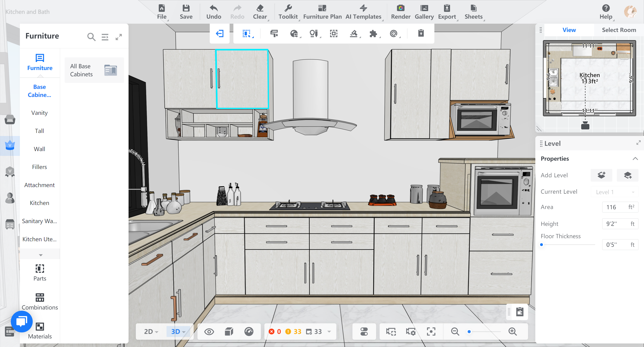Click the Floor Thickness slider handle
Screen dimensions: 644x347
coord(542,245)
